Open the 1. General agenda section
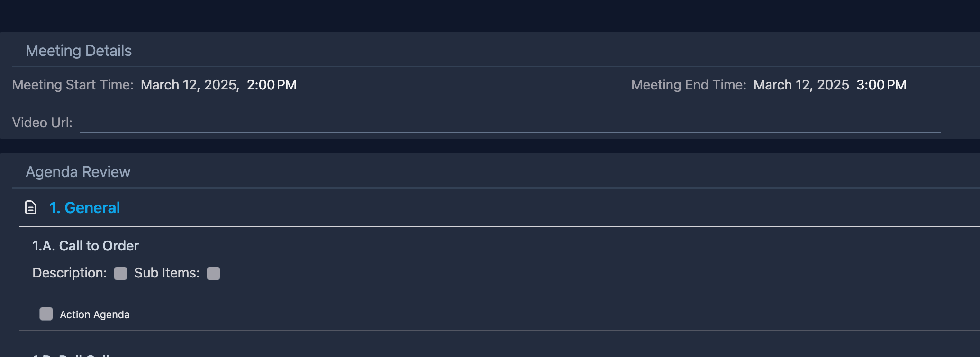980x357 pixels. click(85, 208)
